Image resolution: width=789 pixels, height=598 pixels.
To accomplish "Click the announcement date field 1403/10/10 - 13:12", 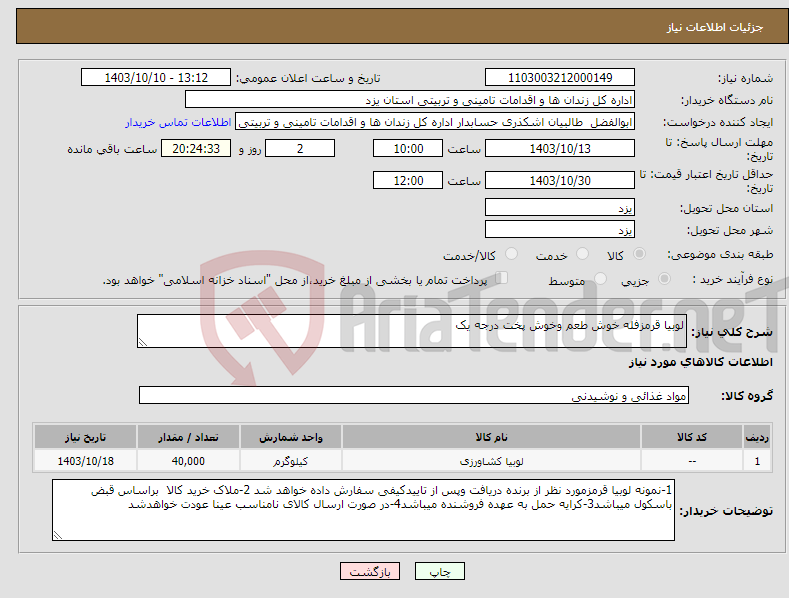I will click(155, 78).
